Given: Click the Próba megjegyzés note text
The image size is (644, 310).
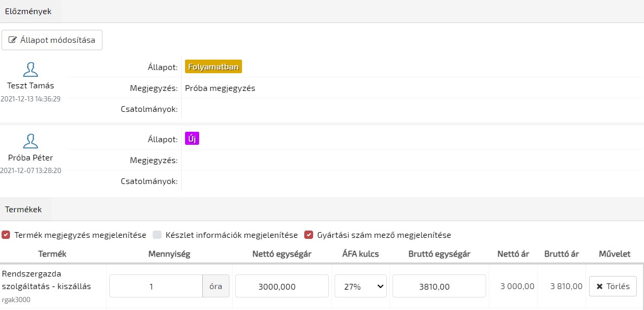Looking at the screenshot, I should coord(220,88).
